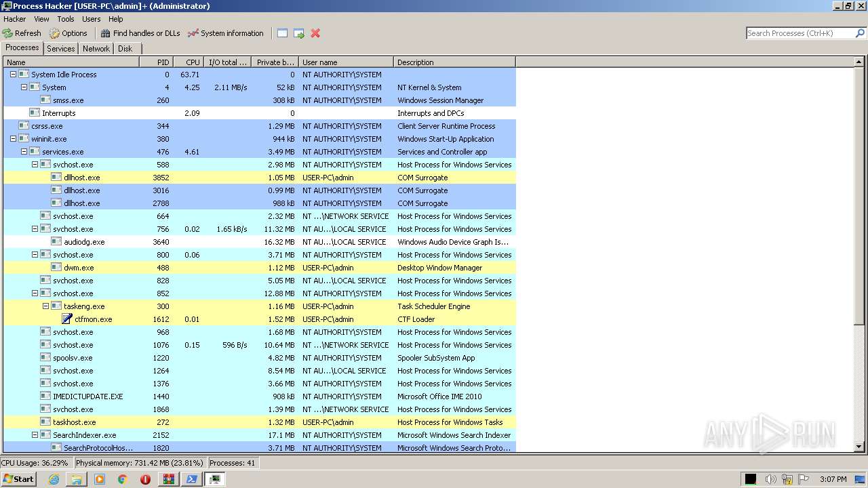Click vertical scrollbar down arrow
This screenshot has width=868, height=488.
[859, 447]
